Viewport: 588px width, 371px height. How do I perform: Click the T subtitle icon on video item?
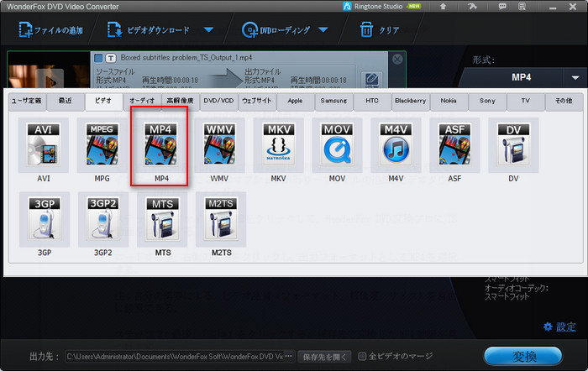click(111, 58)
